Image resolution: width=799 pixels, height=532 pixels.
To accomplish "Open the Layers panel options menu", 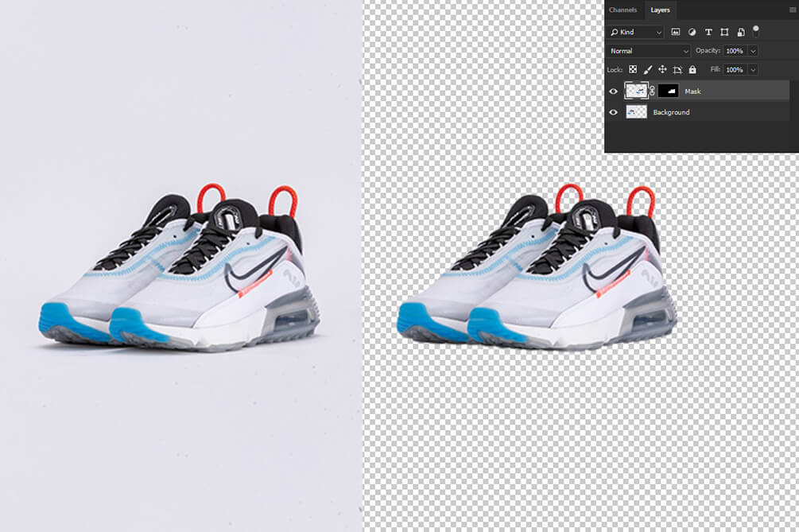I will coord(793,10).
